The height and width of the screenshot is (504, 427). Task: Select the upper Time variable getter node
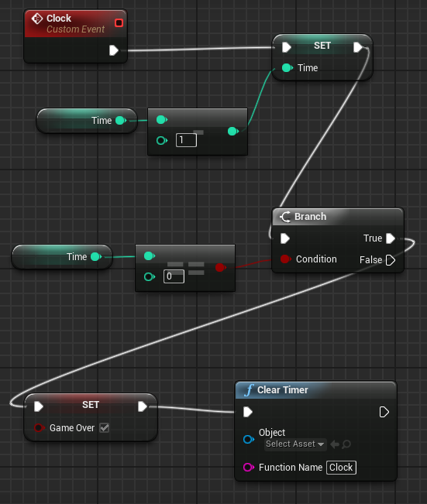point(87,121)
